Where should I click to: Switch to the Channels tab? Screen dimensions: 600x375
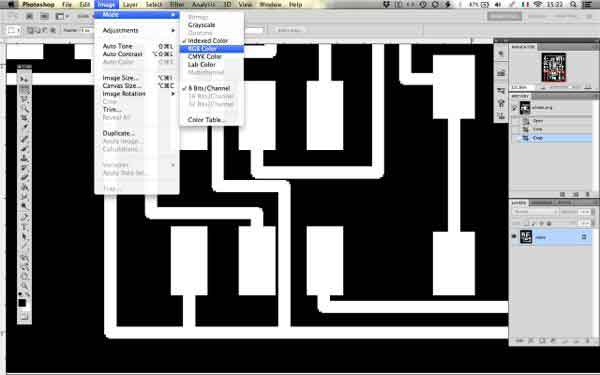click(541, 202)
